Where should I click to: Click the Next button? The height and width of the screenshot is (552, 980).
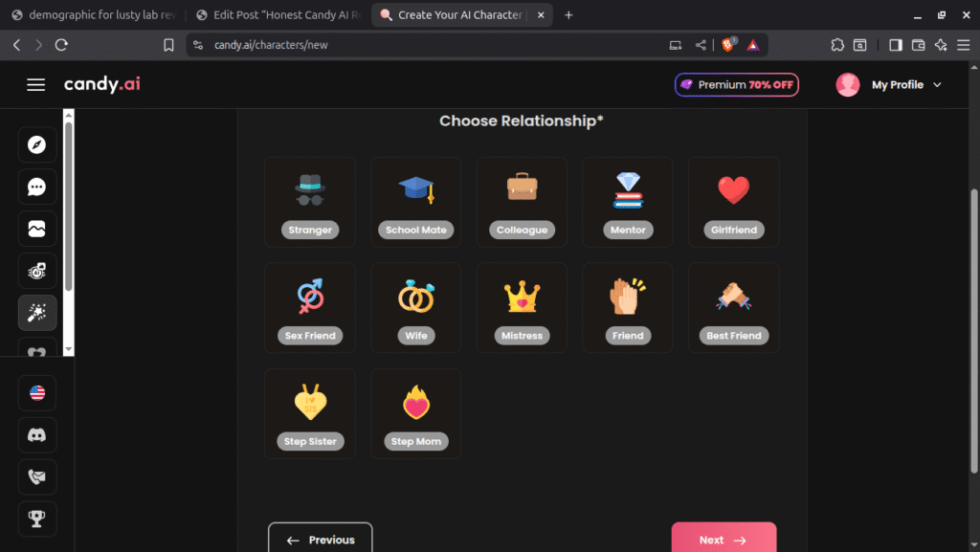724,539
